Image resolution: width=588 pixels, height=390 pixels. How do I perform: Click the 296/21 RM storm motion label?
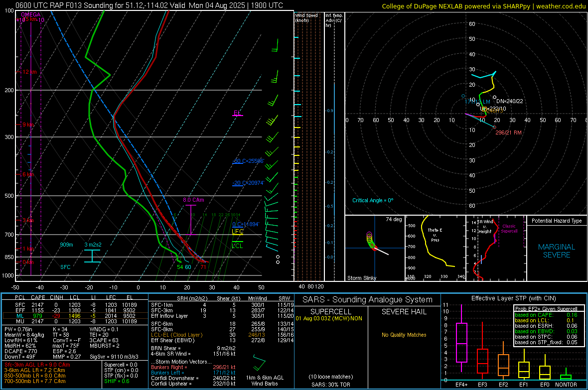click(508, 133)
